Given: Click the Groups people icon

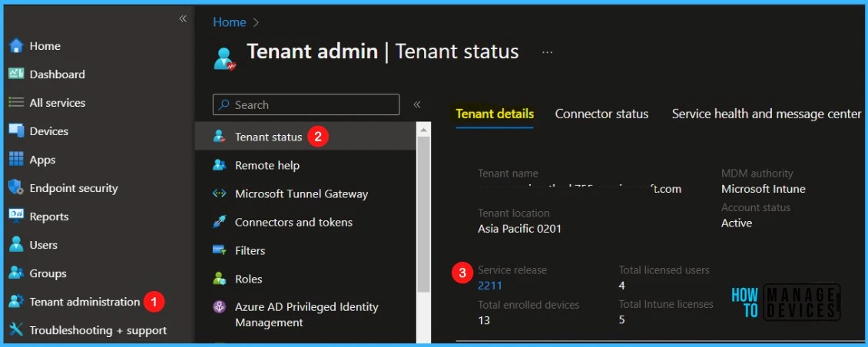Looking at the screenshot, I should [x=16, y=273].
